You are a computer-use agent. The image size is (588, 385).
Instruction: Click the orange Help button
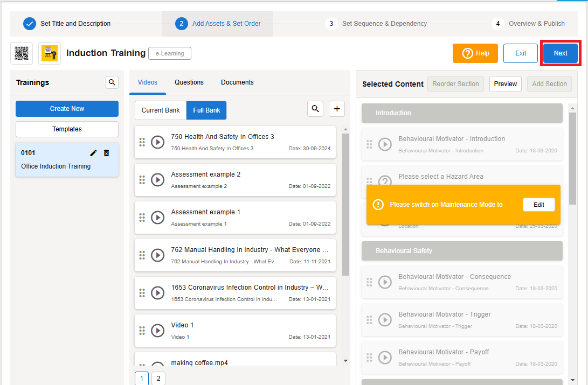point(475,53)
